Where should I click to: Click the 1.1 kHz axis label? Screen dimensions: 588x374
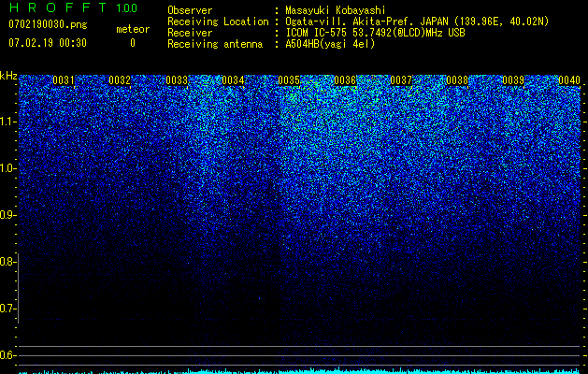tap(7, 122)
